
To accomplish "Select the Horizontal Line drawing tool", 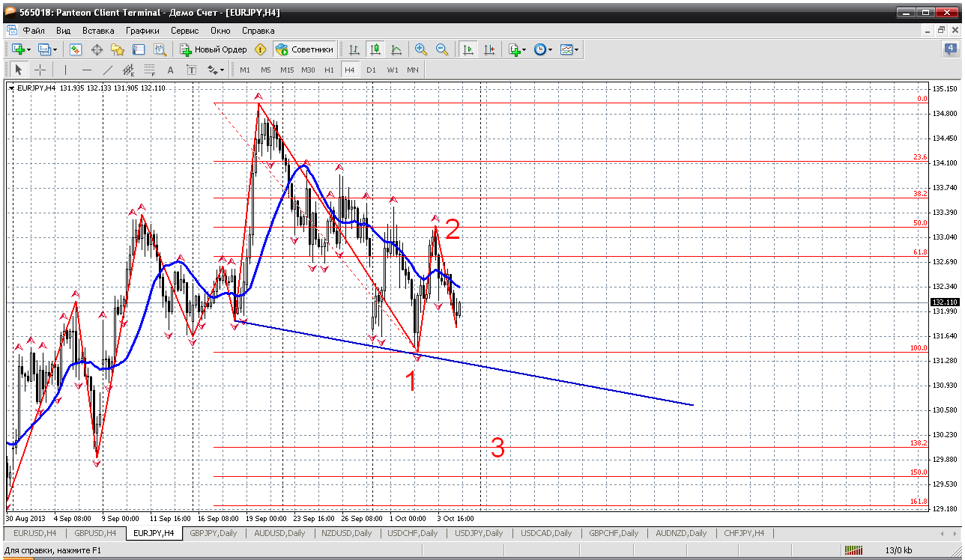I will point(86,70).
